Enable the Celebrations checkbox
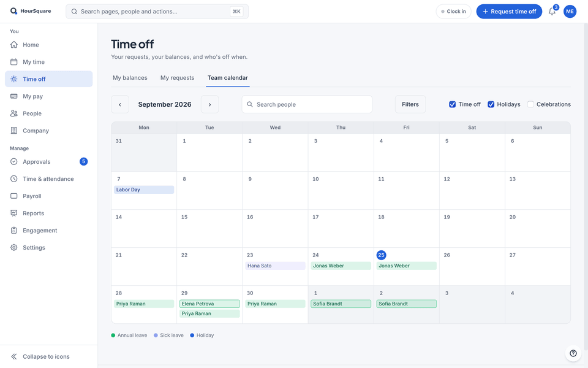 [530, 104]
